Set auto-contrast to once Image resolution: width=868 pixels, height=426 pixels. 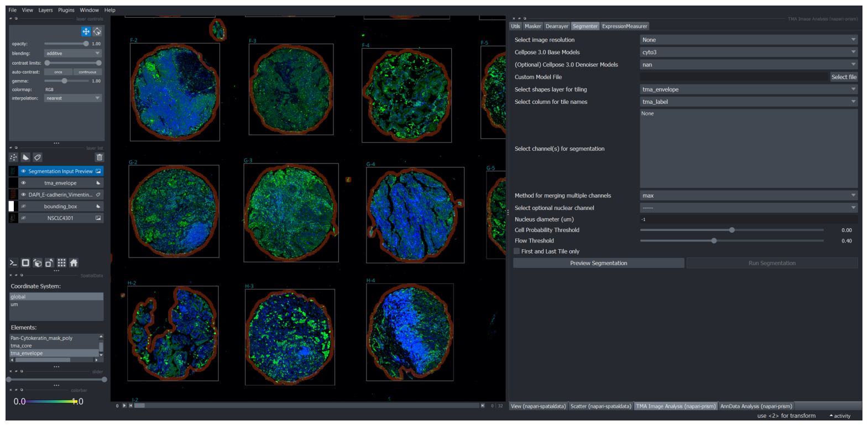tap(58, 72)
